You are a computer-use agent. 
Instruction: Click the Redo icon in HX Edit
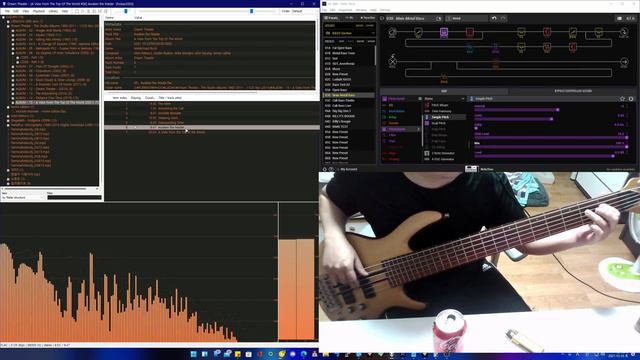tap(503, 18)
